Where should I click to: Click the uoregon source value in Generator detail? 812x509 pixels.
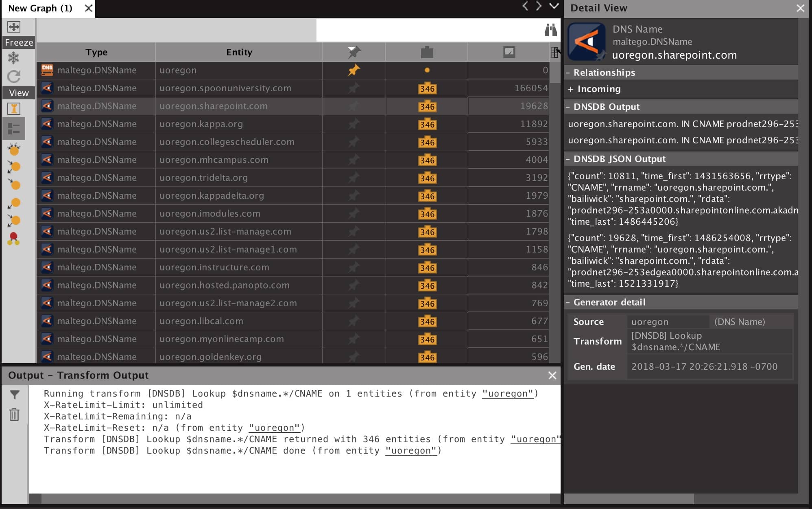tap(650, 322)
